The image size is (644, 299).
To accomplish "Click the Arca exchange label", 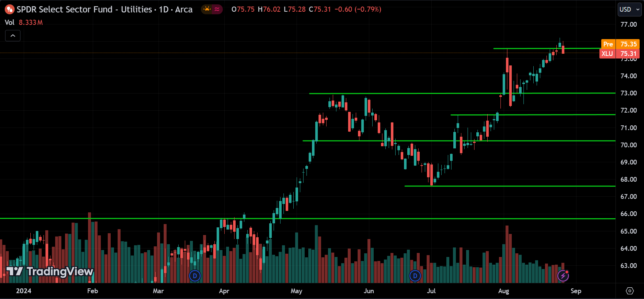I will [x=184, y=10].
